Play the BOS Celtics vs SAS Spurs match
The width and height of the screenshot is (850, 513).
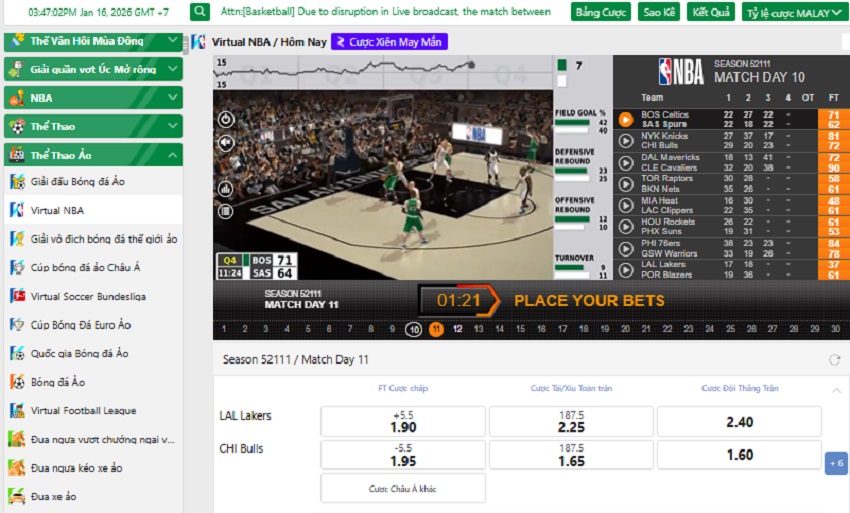[626, 119]
